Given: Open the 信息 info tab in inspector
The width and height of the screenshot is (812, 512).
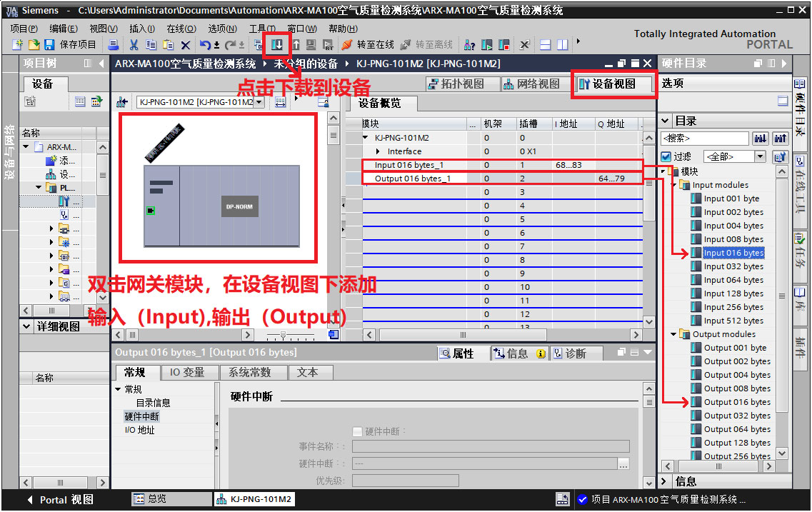Looking at the screenshot, I should (519, 353).
